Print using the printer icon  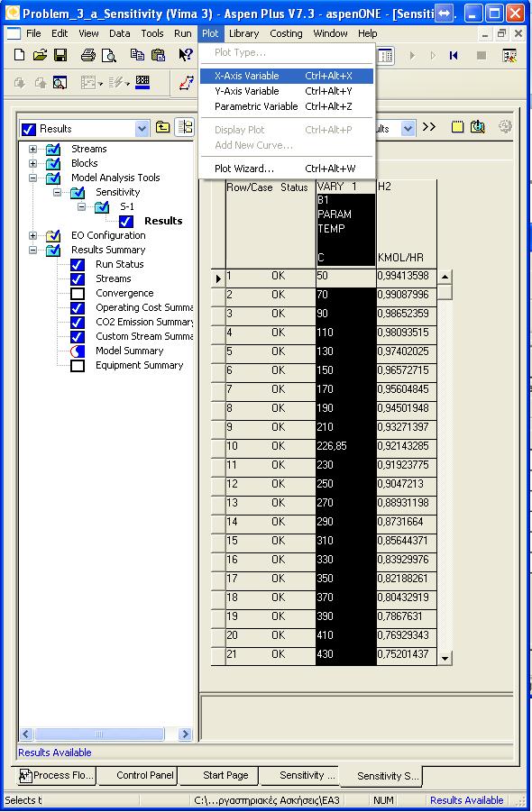point(88,55)
